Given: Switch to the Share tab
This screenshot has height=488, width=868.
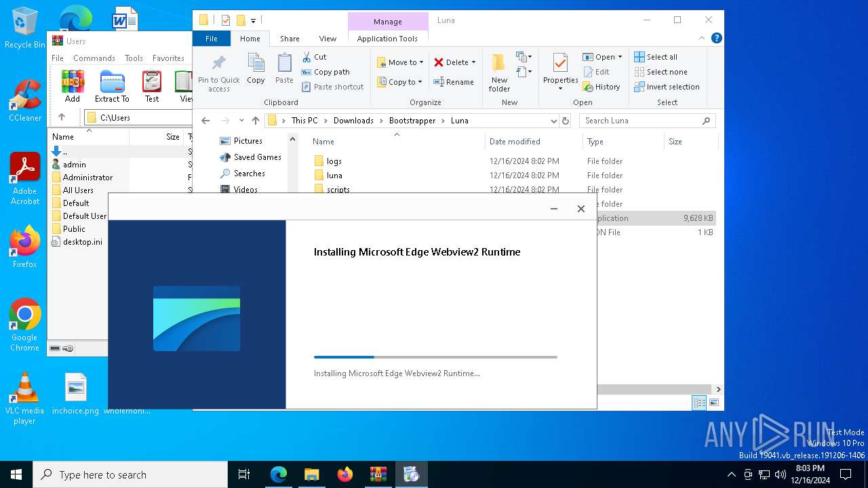Looking at the screenshot, I should (x=290, y=39).
